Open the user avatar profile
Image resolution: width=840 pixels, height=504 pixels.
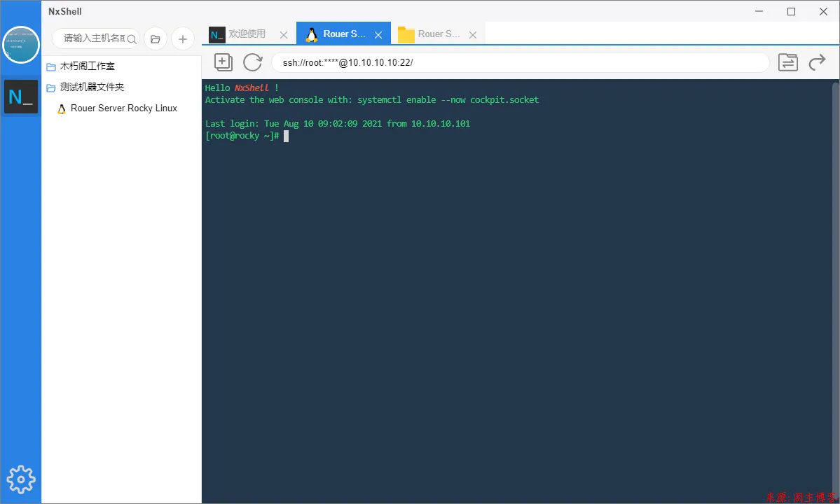pyautogui.click(x=21, y=44)
